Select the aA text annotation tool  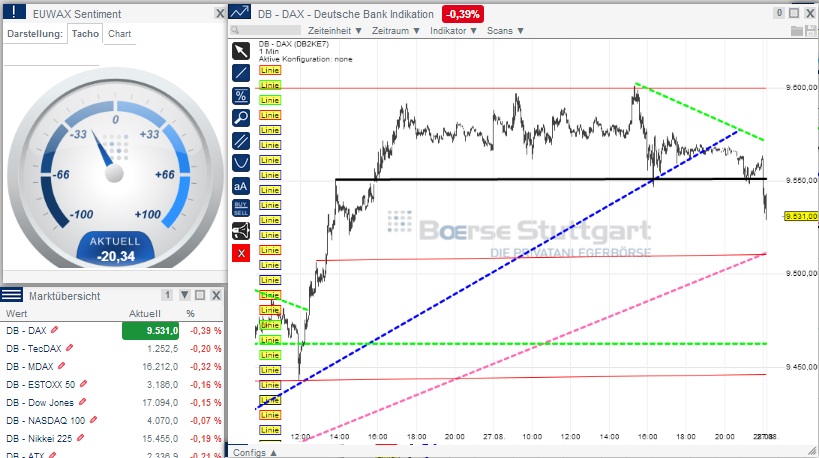click(x=241, y=186)
